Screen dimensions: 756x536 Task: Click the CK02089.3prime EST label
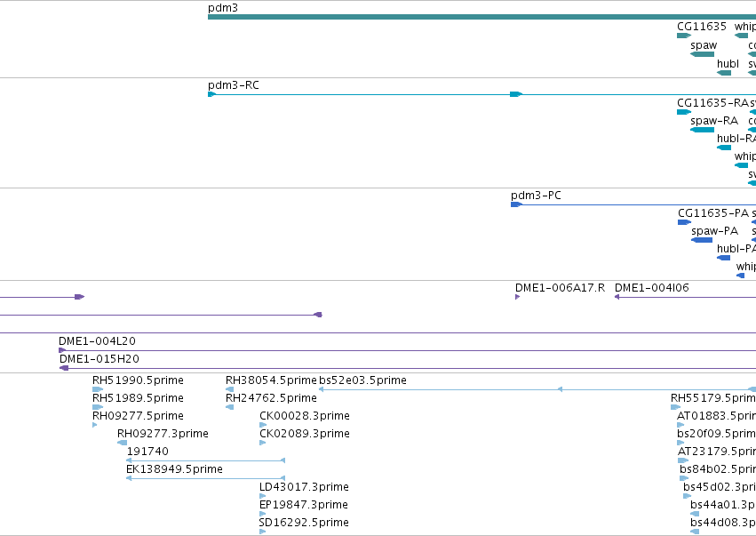point(305,434)
